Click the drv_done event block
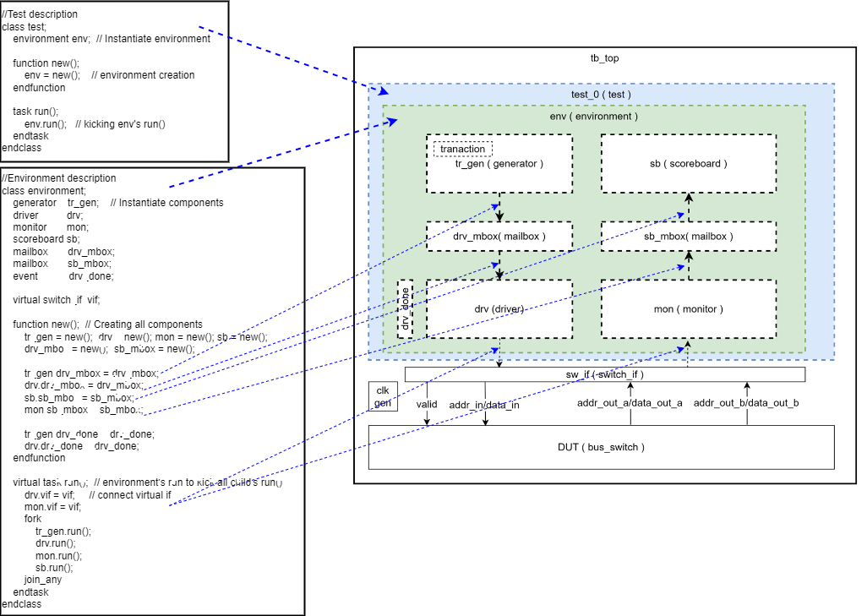867x616 pixels. pos(406,308)
